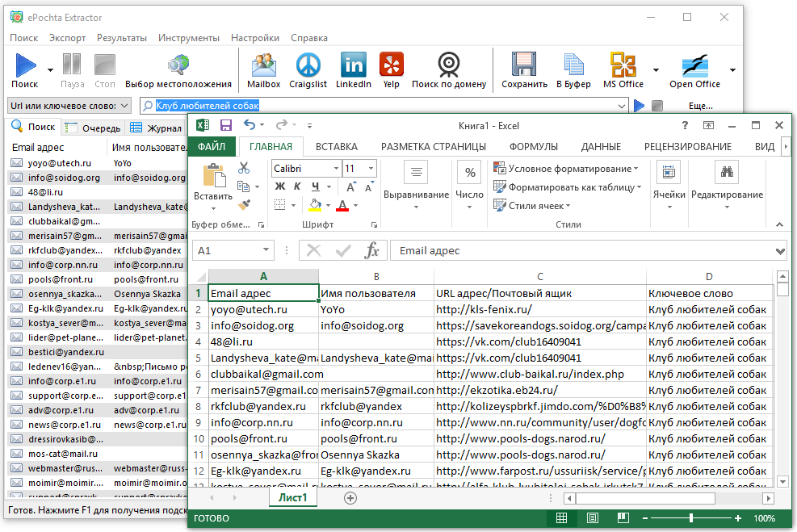
Task: Switch to Журнал tab in ePochta
Action: click(157, 128)
